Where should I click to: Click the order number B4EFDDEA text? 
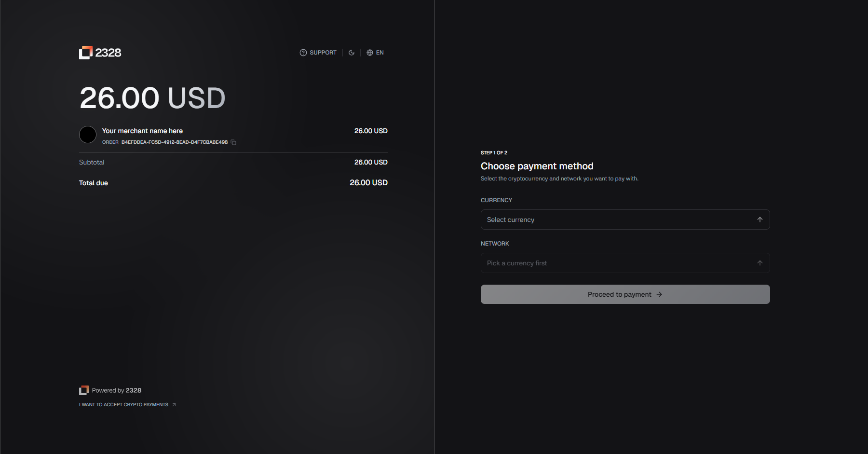(175, 142)
